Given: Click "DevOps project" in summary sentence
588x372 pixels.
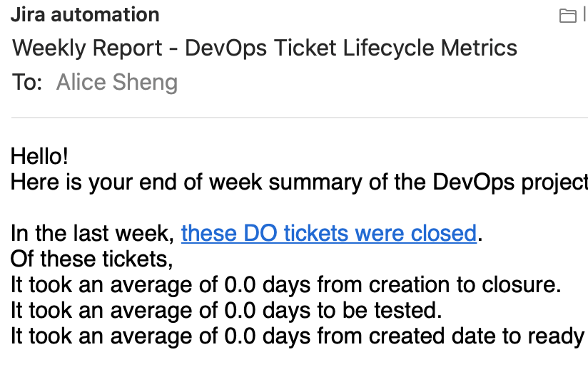Looking at the screenshot, I should (510, 182).
